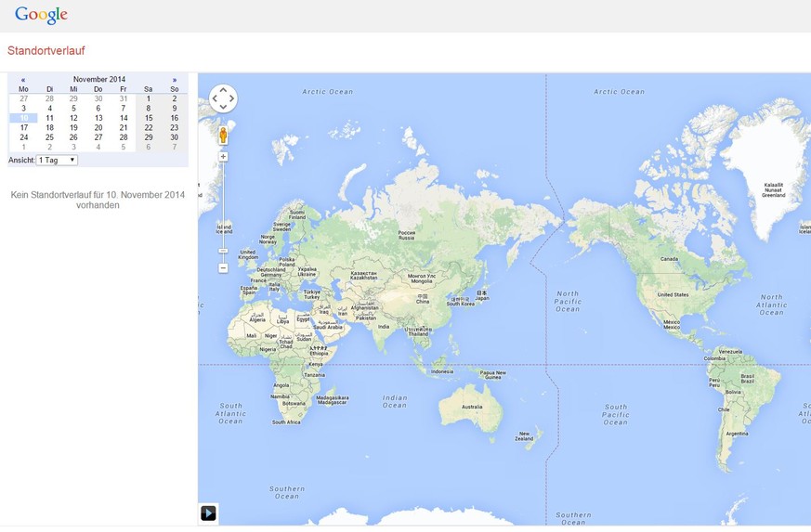Select the highlighted date November 10

click(24, 118)
